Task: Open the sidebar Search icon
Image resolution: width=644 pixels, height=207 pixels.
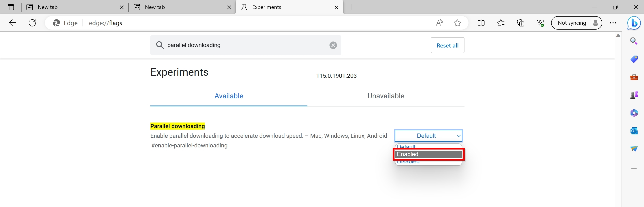Action: pyautogui.click(x=633, y=41)
